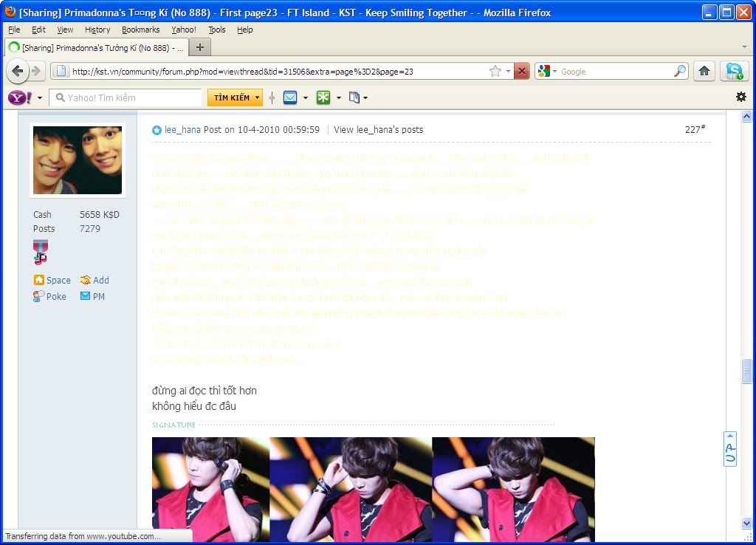Click the post status icon before lee_hana
Viewport: 756px width, 545px height.
[x=157, y=130]
